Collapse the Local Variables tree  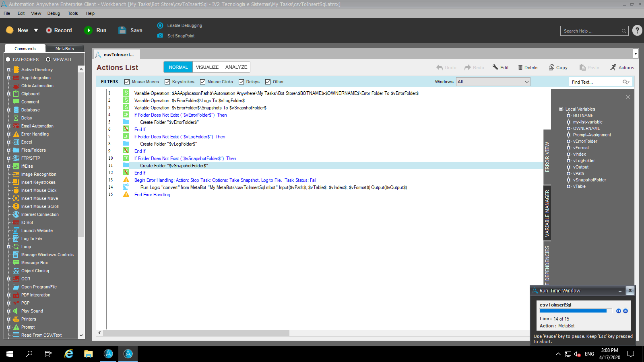[x=561, y=109]
